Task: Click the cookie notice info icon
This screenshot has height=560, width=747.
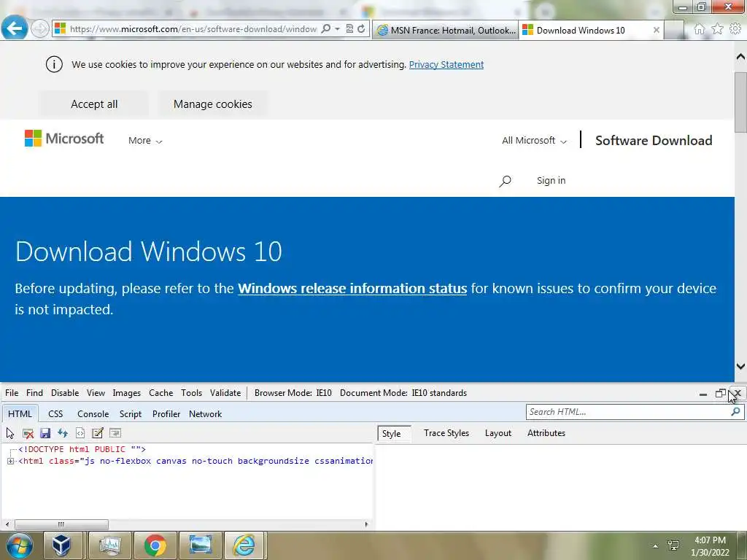Action: click(x=54, y=64)
